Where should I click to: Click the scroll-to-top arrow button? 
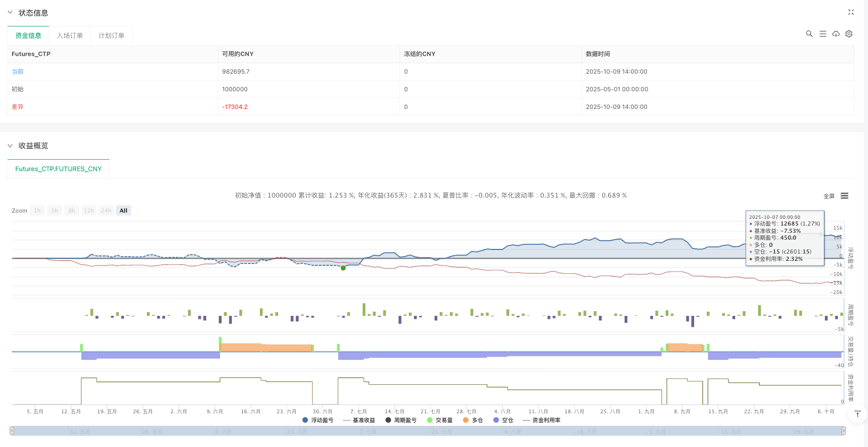[857, 414]
